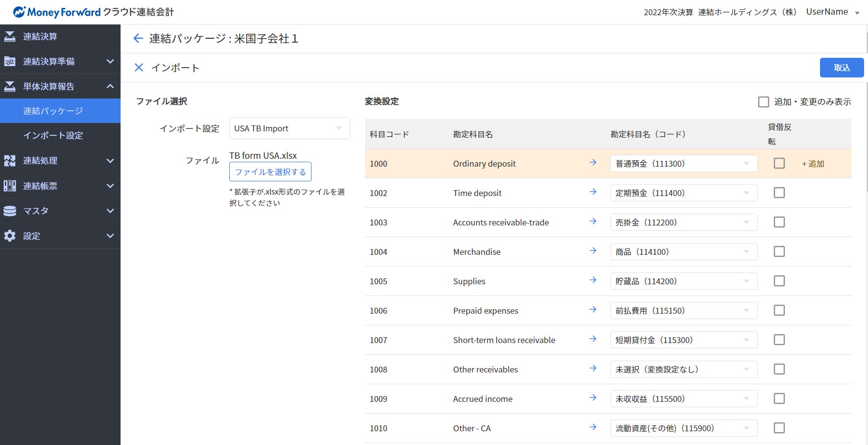Enable 追加・変更のみ表示 checkbox
Image resolution: width=868 pixels, height=445 pixels.
pyautogui.click(x=763, y=102)
